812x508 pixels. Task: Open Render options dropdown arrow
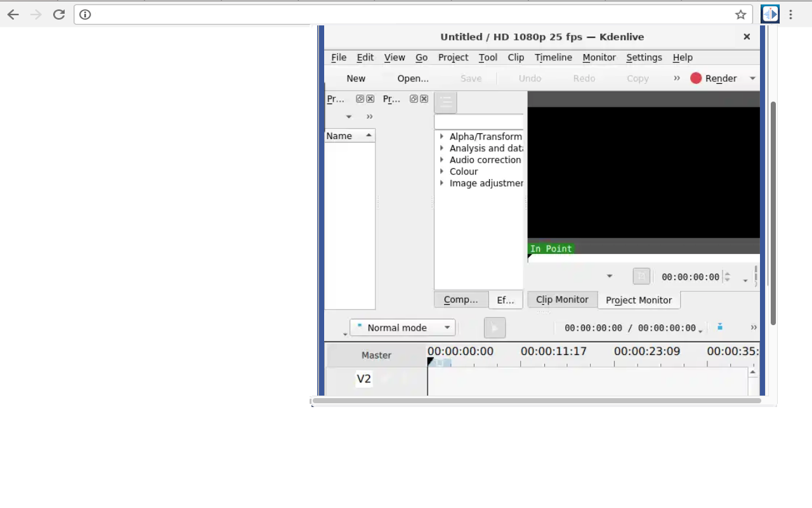(x=752, y=78)
